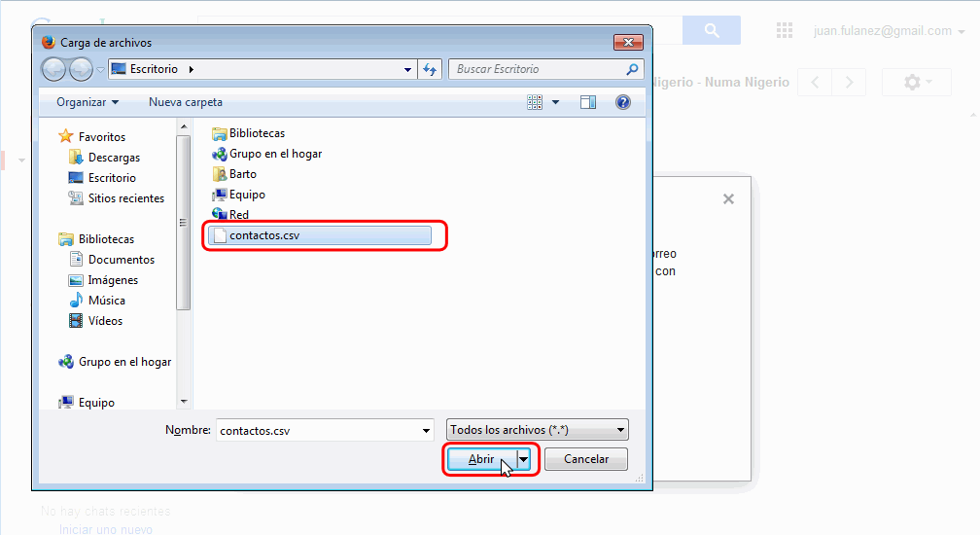Click Nueva carpeta button

tap(186, 102)
